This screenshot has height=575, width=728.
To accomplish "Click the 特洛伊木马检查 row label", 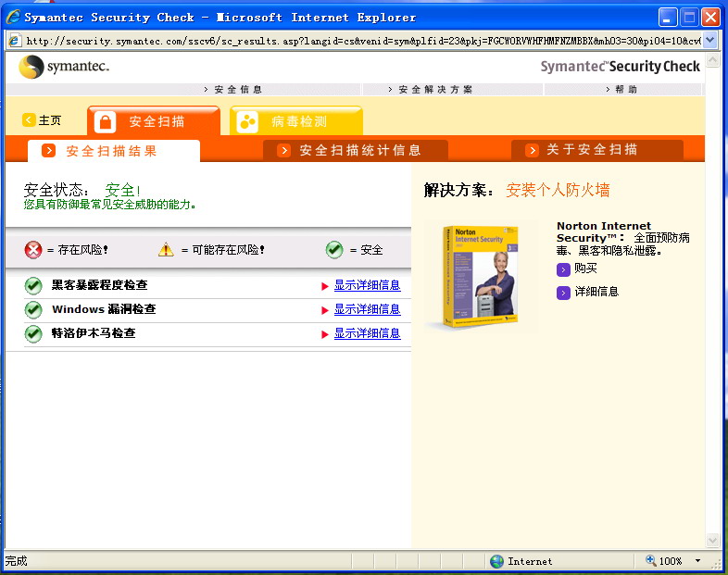I will [x=94, y=333].
